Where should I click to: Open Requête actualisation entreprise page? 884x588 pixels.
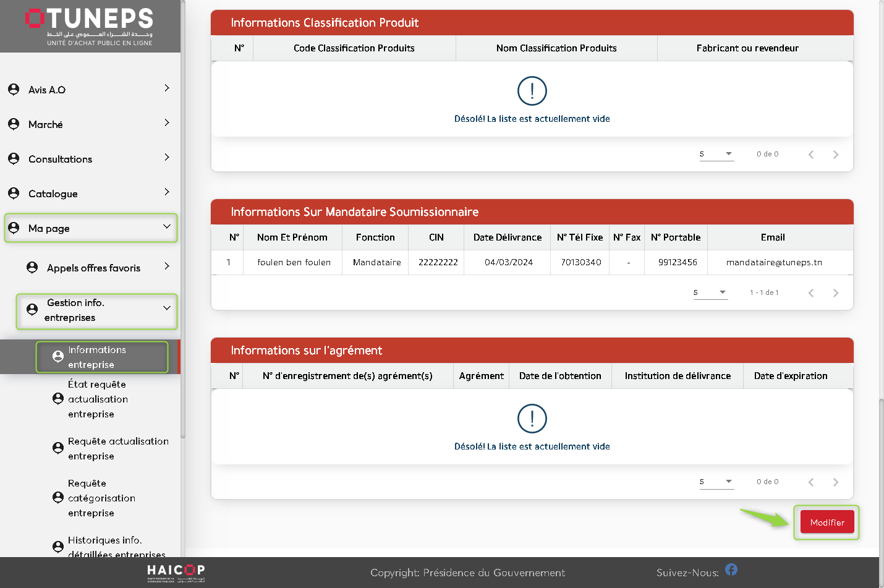click(x=117, y=449)
